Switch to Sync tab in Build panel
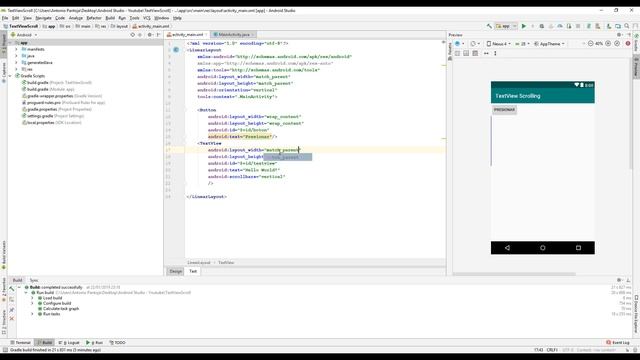The image size is (640, 360). (x=34, y=280)
